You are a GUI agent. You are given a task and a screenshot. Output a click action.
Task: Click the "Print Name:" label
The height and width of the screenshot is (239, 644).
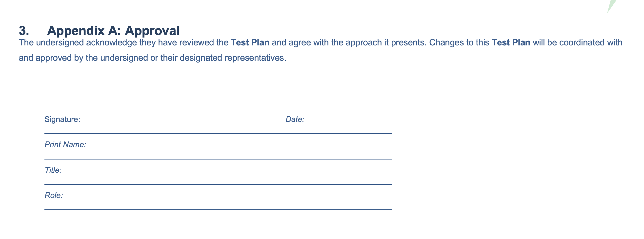(x=65, y=144)
